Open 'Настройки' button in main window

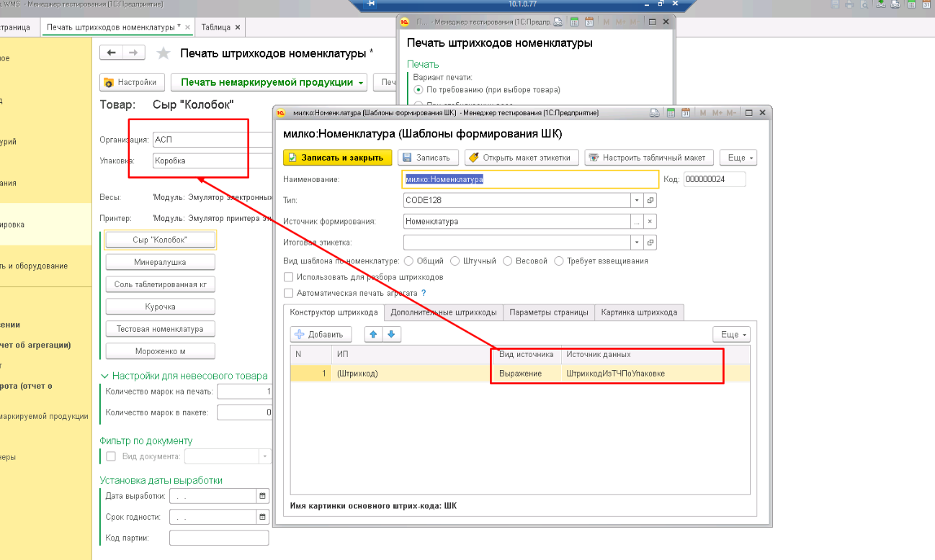[x=133, y=82]
